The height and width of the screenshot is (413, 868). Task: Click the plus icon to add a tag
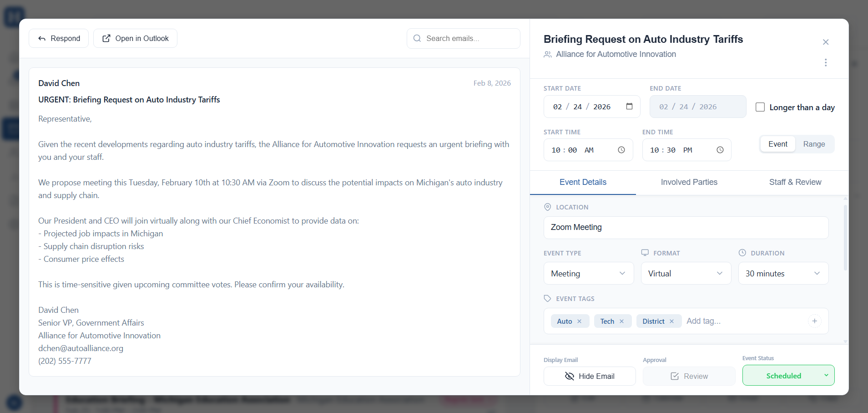pyautogui.click(x=814, y=321)
